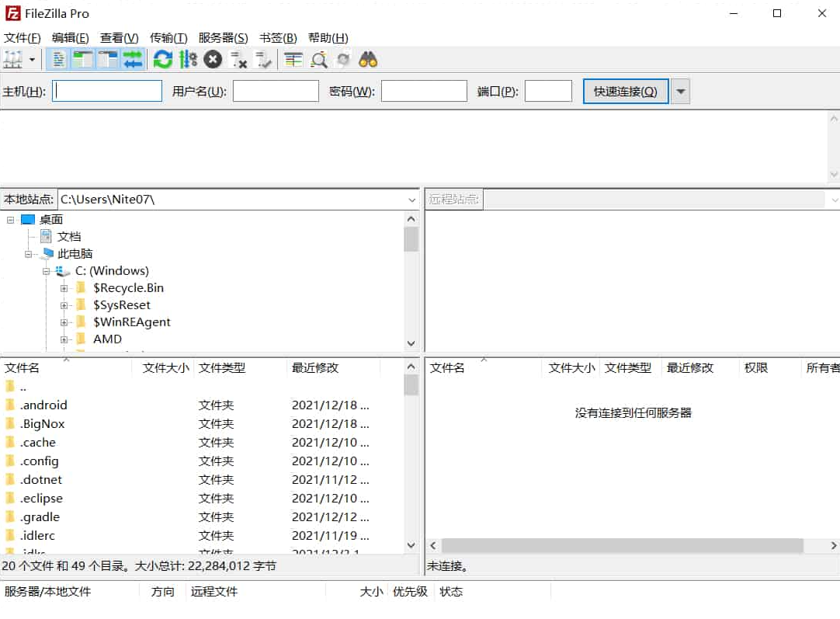Select the .dotnet folder icon
This screenshot has width=840, height=619.
[x=9, y=479]
